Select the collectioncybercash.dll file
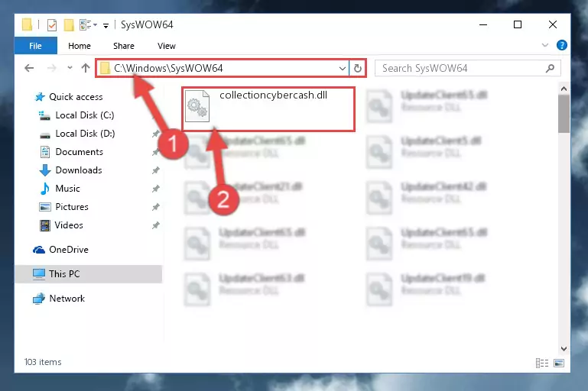Screen dimensions: 588x391 click(268, 109)
